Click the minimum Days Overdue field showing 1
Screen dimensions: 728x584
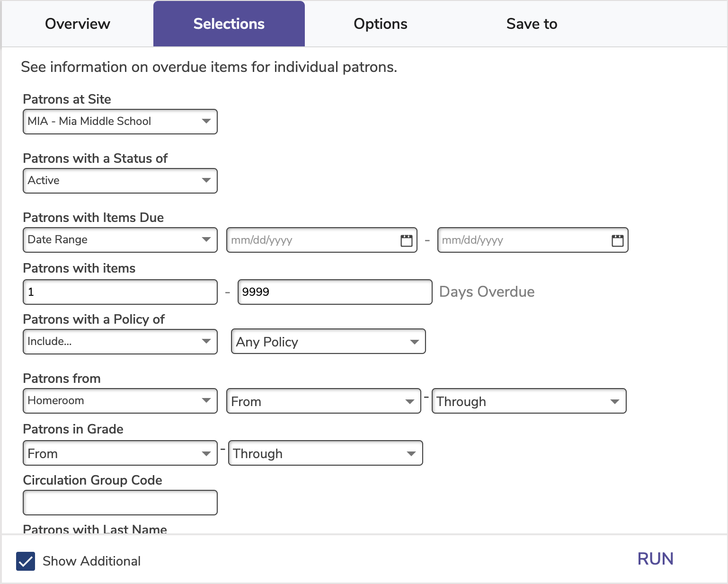(120, 292)
